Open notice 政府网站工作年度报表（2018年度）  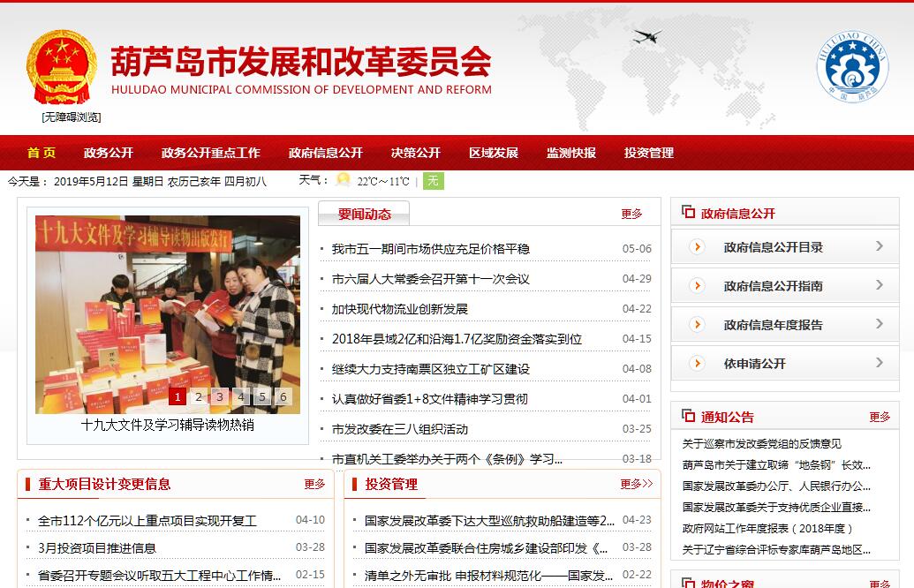[x=767, y=529]
